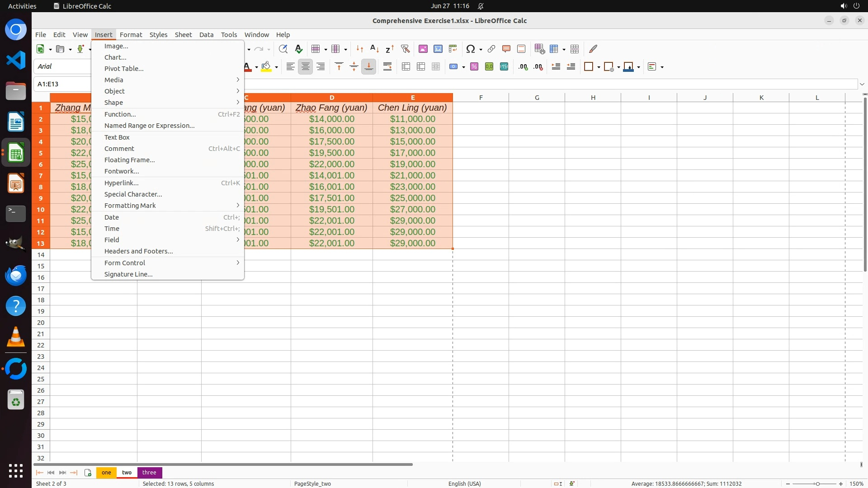This screenshot has width=868, height=488.
Task: Select Signature Line in Insert menu
Action: pos(128,274)
